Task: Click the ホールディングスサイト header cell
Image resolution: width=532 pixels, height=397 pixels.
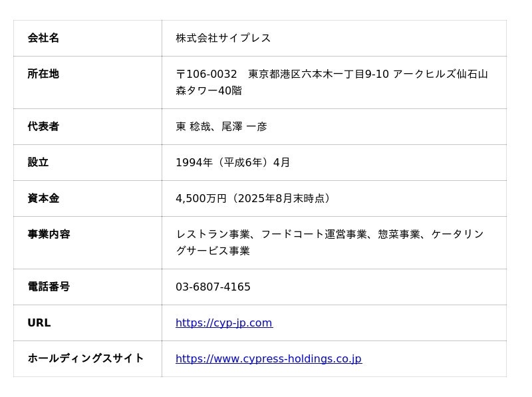Action: point(88,358)
